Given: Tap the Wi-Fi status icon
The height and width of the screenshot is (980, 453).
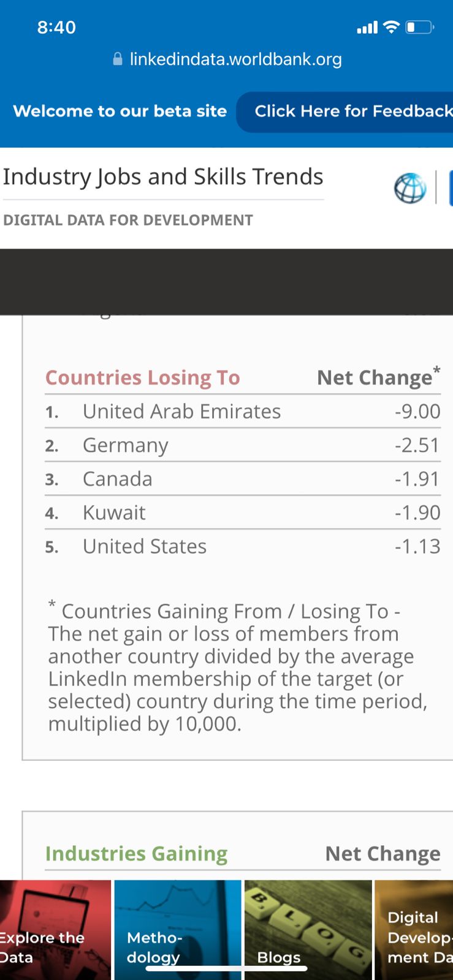Looking at the screenshot, I should pyautogui.click(x=390, y=27).
